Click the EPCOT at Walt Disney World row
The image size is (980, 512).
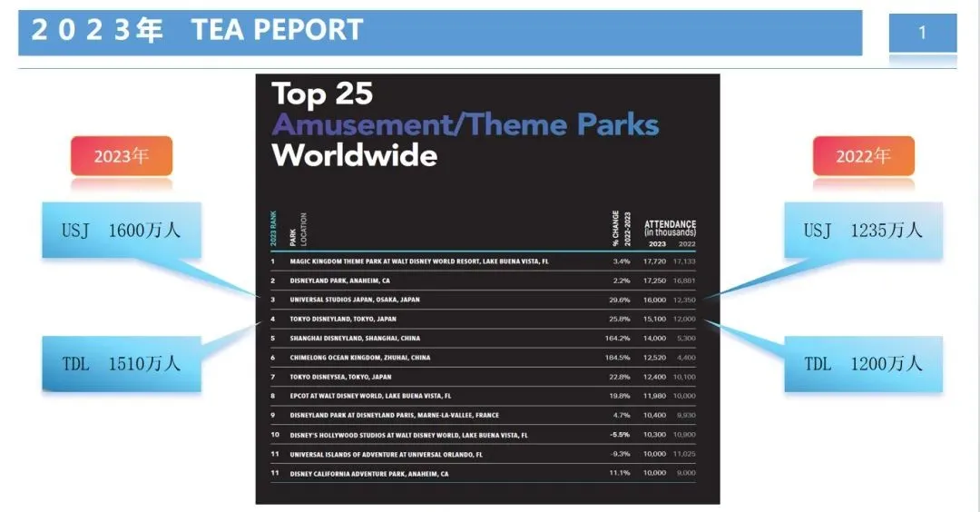[x=370, y=396]
